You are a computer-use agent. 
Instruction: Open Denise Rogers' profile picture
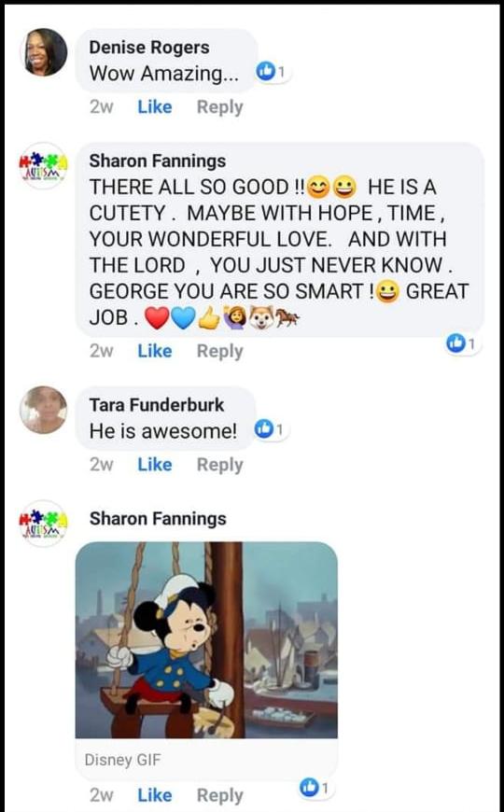44,51
